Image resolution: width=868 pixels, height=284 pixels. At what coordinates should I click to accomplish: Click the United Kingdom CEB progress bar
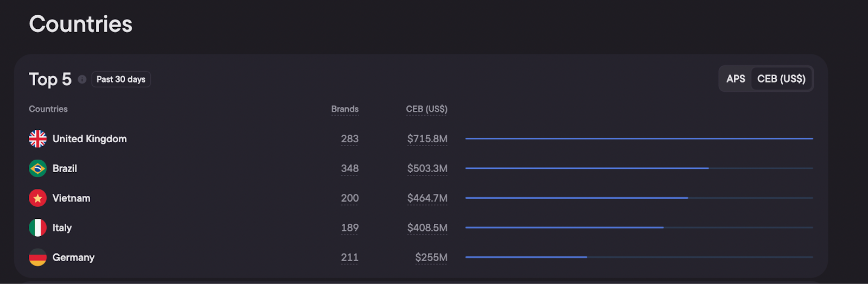coord(639,138)
